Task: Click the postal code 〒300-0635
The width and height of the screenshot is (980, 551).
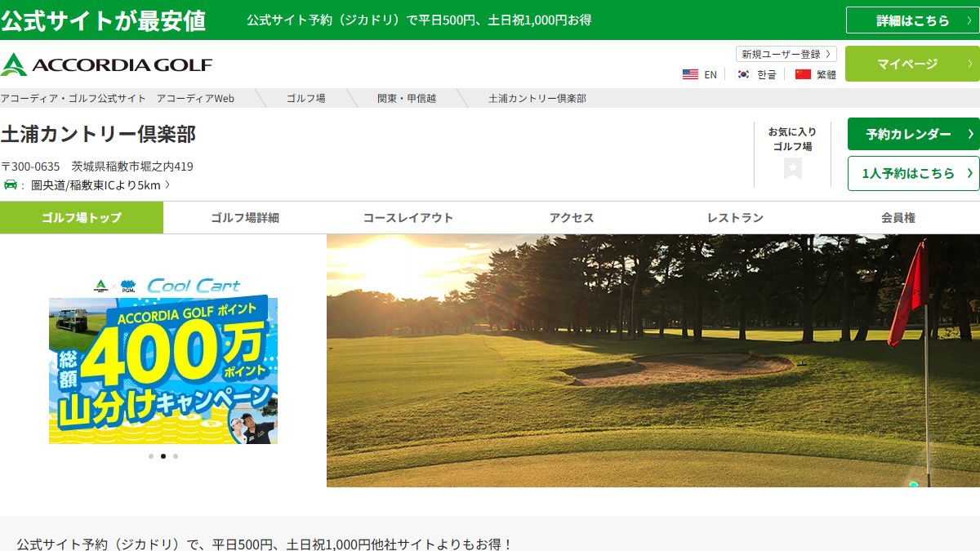Action: pyautogui.click(x=30, y=167)
